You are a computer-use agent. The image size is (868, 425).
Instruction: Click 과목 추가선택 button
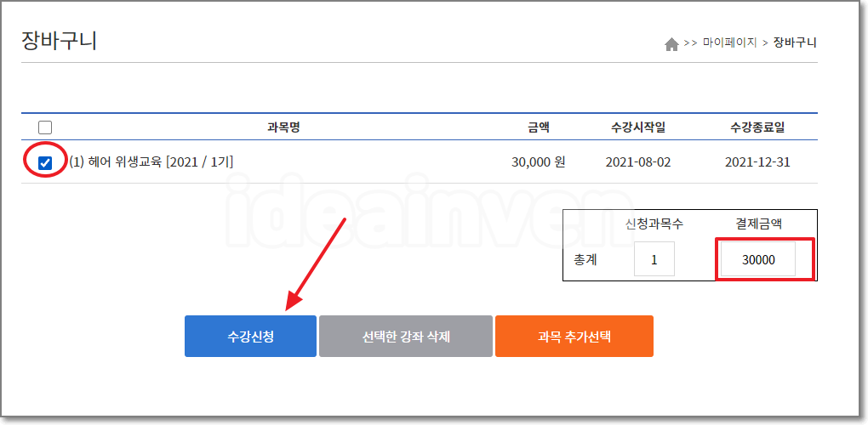[x=574, y=336]
